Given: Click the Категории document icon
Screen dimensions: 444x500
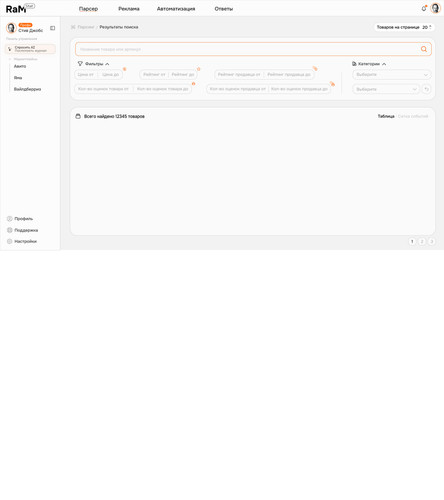Looking at the screenshot, I should tap(354, 64).
